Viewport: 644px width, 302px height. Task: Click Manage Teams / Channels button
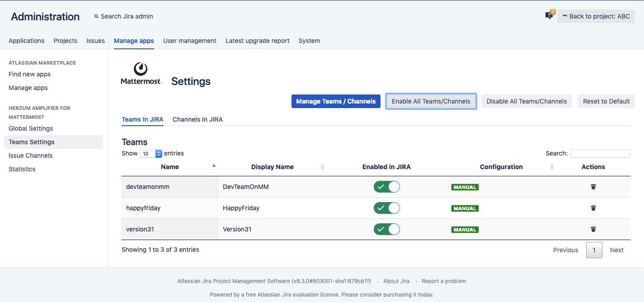[x=336, y=101]
